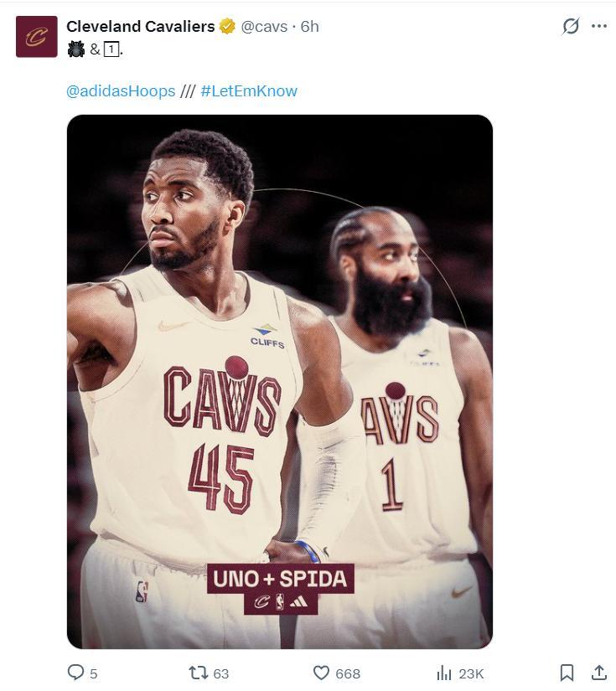Like the post with heart icon
This screenshot has height=691, width=616.
click(x=321, y=673)
